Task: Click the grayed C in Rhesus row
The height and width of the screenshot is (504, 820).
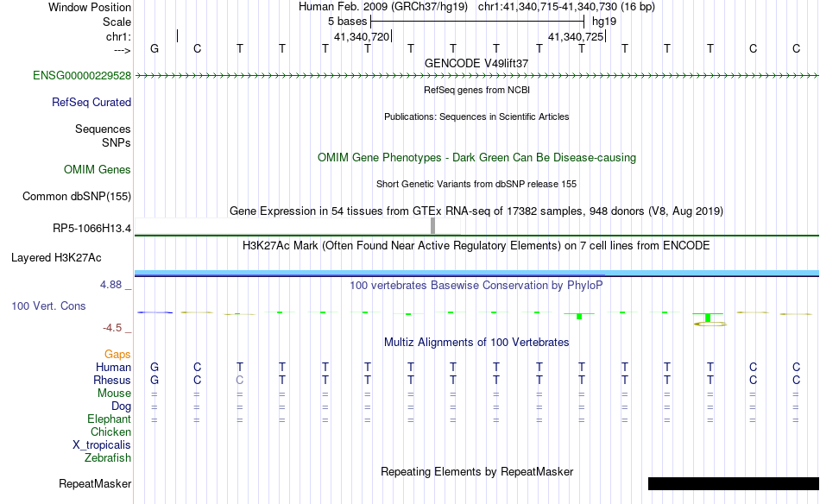Action: tap(239, 380)
